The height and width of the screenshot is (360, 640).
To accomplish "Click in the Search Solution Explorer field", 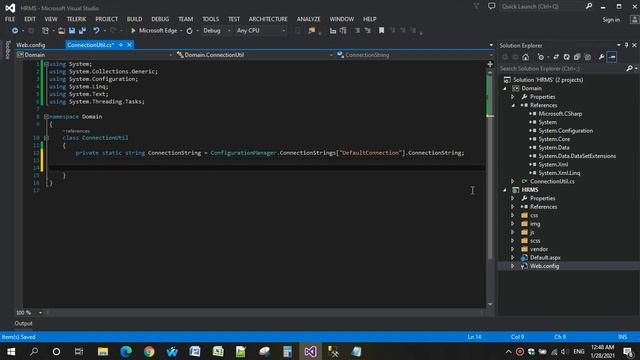I will click(562, 69).
